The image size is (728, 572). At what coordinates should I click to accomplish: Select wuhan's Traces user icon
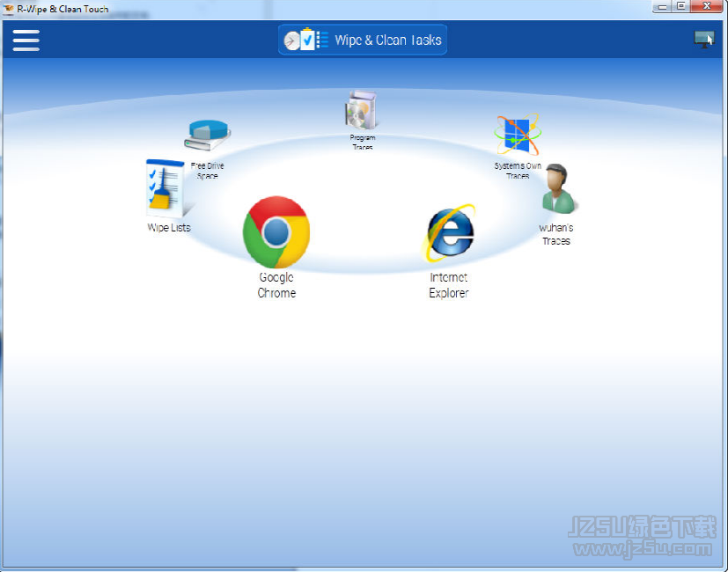[x=559, y=188]
